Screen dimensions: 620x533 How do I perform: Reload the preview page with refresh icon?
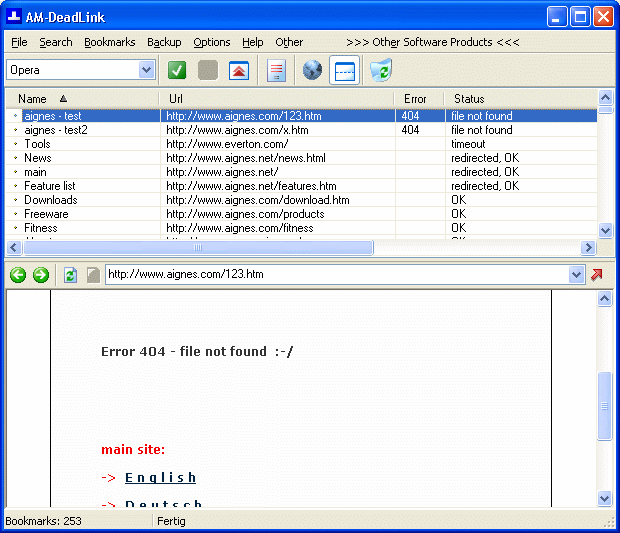[x=70, y=275]
